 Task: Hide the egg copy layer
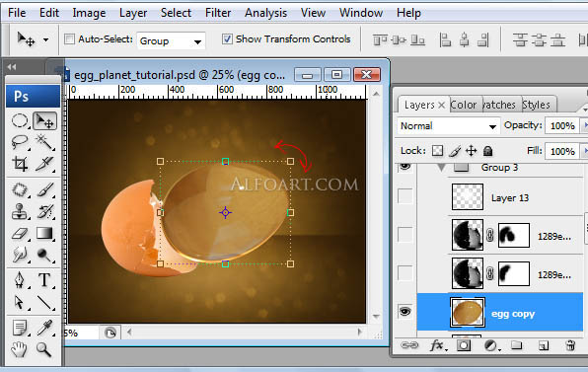pyautogui.click(x=405, y=311)
